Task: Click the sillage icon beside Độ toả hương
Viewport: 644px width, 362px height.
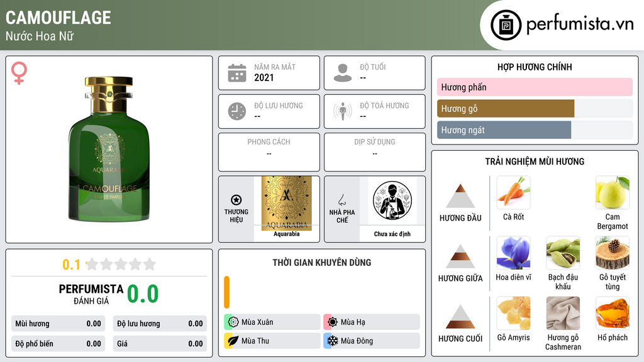Action: pyautogui.click(x=343, y=111)
